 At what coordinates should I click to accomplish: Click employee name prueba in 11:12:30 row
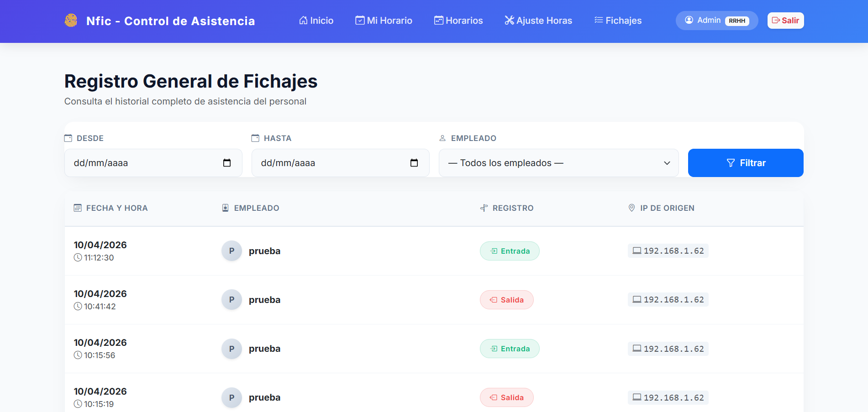point(264,251)
